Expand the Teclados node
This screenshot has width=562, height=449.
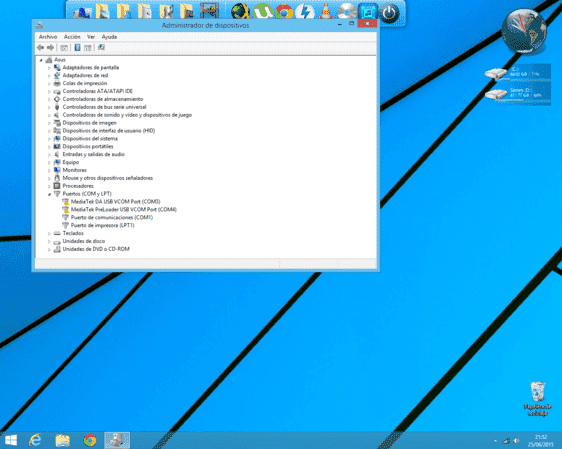(49, 233)
